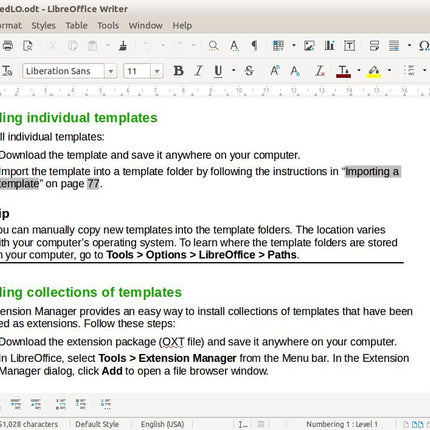Switch to multiple-page view in status bar
Screen dimensions: 430x430
click(417, 424)
